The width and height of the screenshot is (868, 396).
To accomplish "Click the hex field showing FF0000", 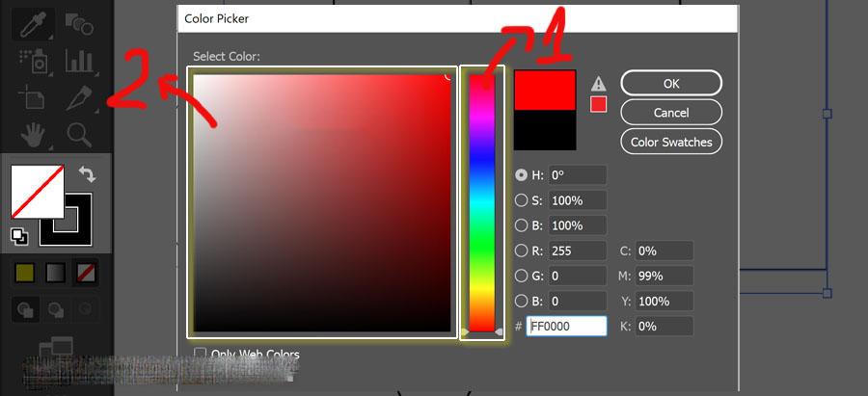I will tap(566, 327).
